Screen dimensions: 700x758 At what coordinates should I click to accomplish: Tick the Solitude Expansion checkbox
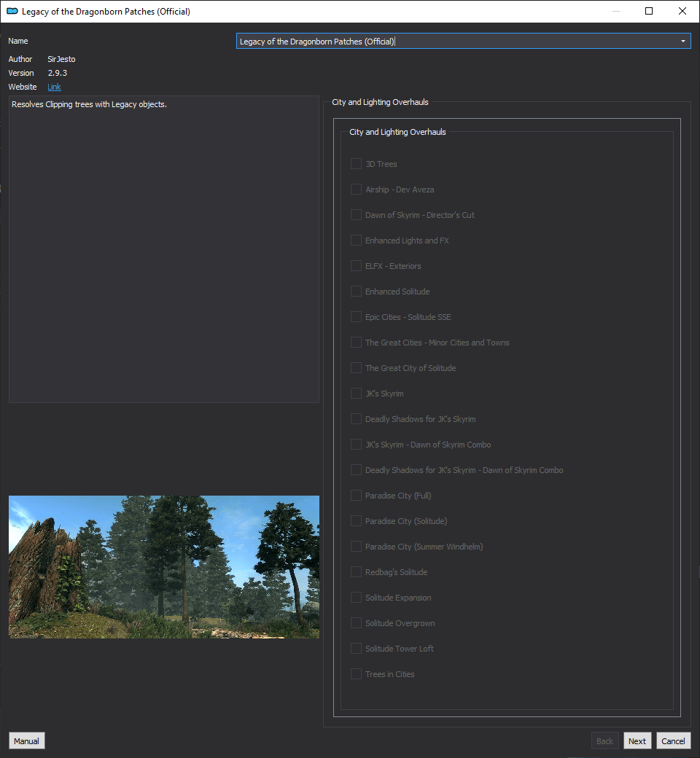356,598
